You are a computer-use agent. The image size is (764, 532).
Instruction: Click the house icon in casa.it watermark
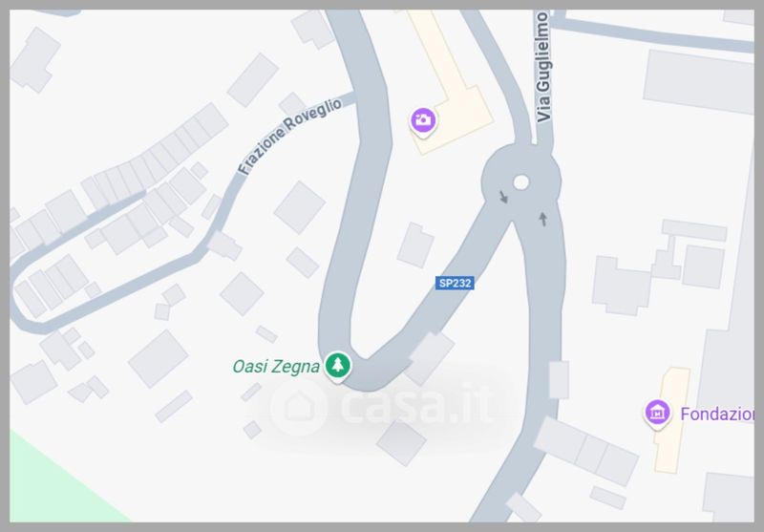[x=299, y=407]
